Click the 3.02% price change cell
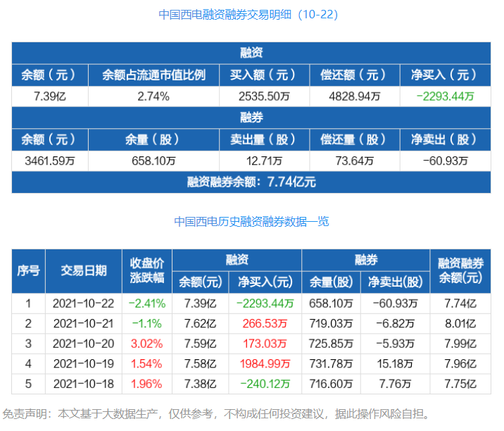The height and width of the screenshot is (431, 504). click(147, 344)
